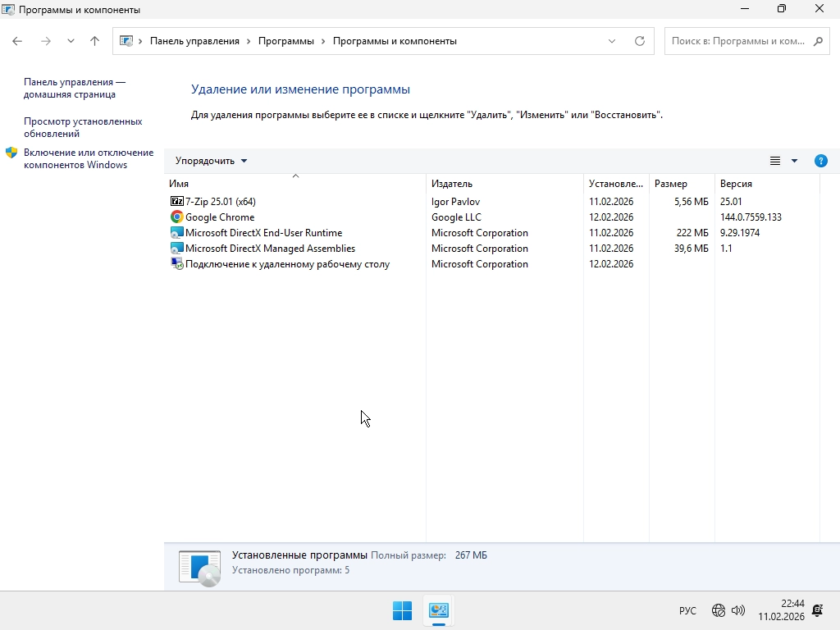
Task: Click the window title bar icon
Action: pyautogui.click(x=8, y=10)
